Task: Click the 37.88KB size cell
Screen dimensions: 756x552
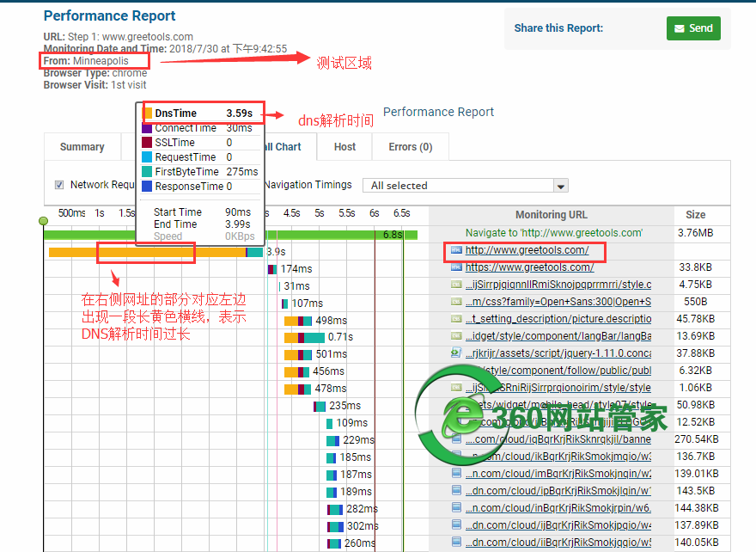Action: point(695,353)
